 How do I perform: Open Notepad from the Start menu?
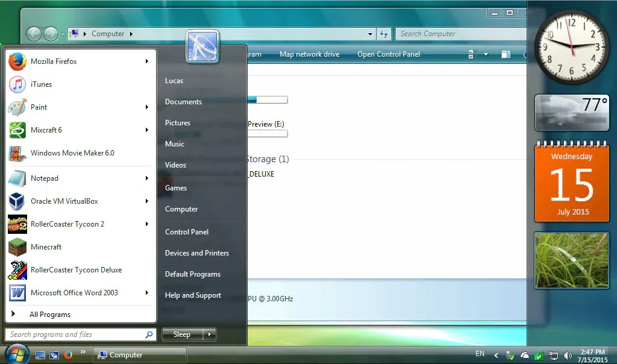tap(81, 178)
